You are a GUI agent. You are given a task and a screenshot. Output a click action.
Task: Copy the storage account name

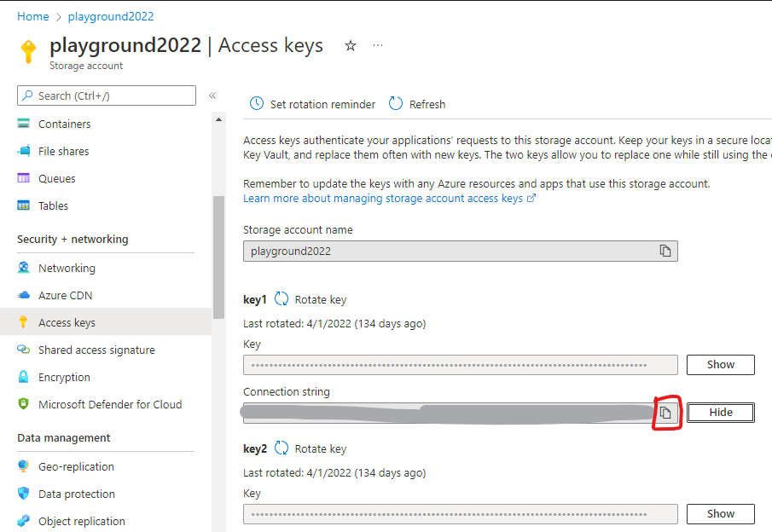pyautogui.click(x=667, y=251)
